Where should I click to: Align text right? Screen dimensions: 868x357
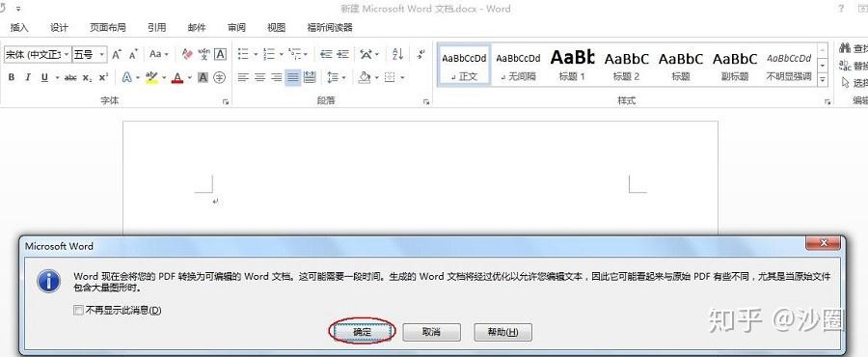[276, 78]
